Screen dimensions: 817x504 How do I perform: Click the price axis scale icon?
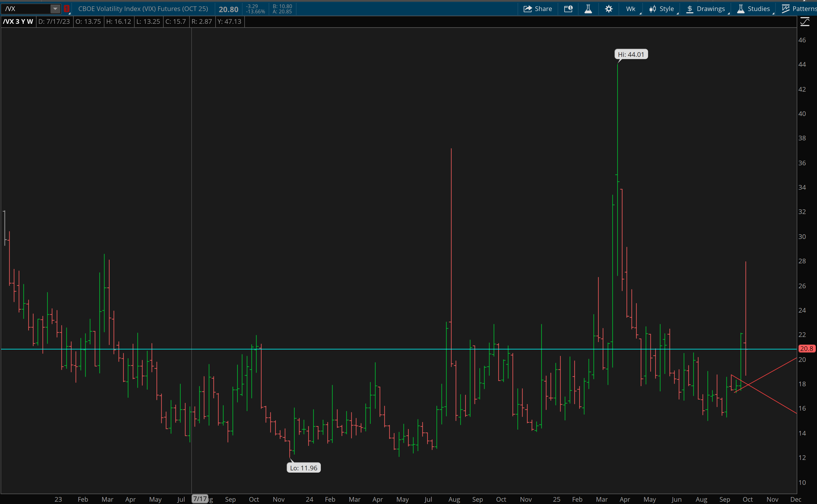[805, 22]
